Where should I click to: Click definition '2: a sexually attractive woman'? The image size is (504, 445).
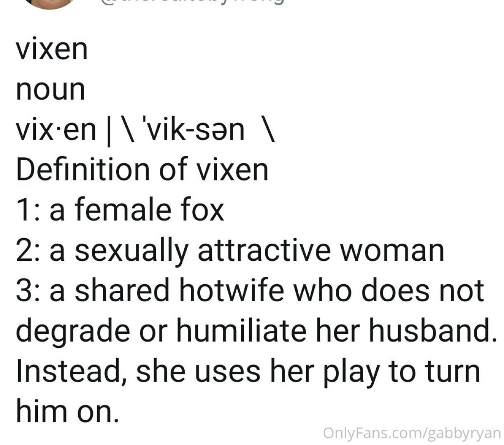coord(230,251)
